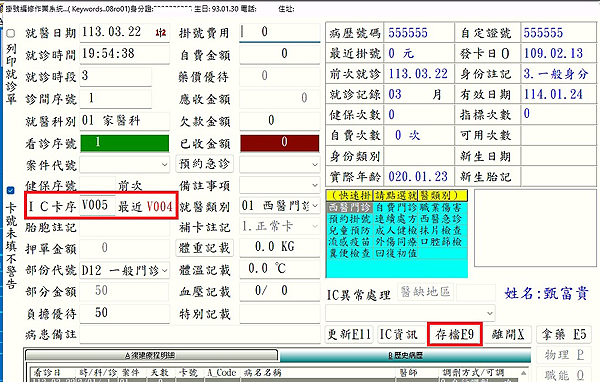Open the 備註事項 dropdown list
This screenshot has width=600, height=382.
point(315,185)
